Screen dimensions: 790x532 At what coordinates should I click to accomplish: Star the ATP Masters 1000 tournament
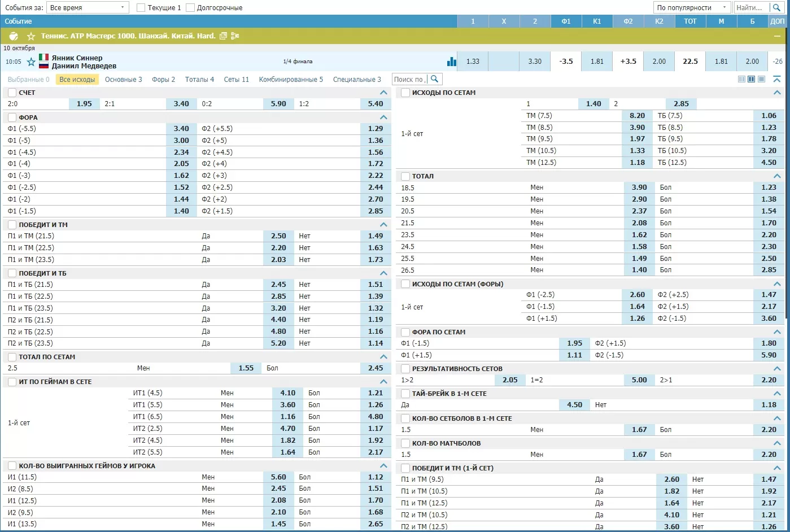[31, 36]
